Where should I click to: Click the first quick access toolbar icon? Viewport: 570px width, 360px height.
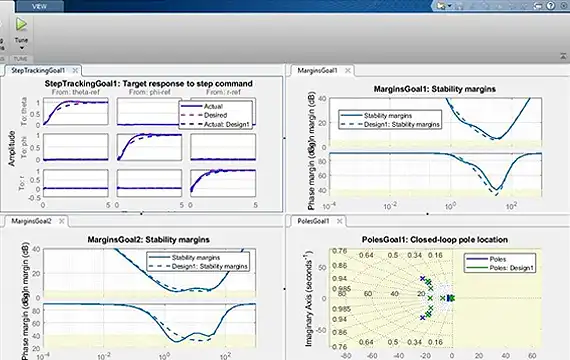[441, 6]
